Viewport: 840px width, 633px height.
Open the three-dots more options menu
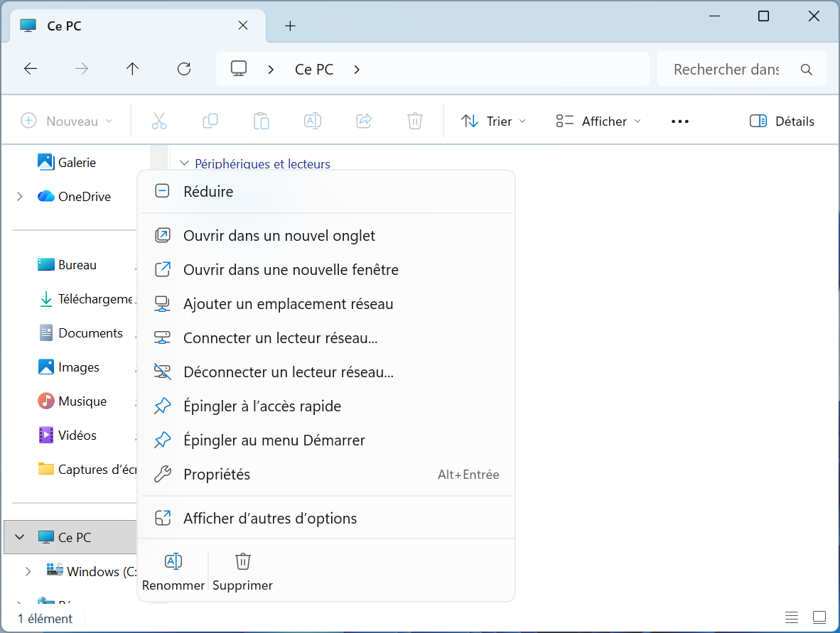679,121
